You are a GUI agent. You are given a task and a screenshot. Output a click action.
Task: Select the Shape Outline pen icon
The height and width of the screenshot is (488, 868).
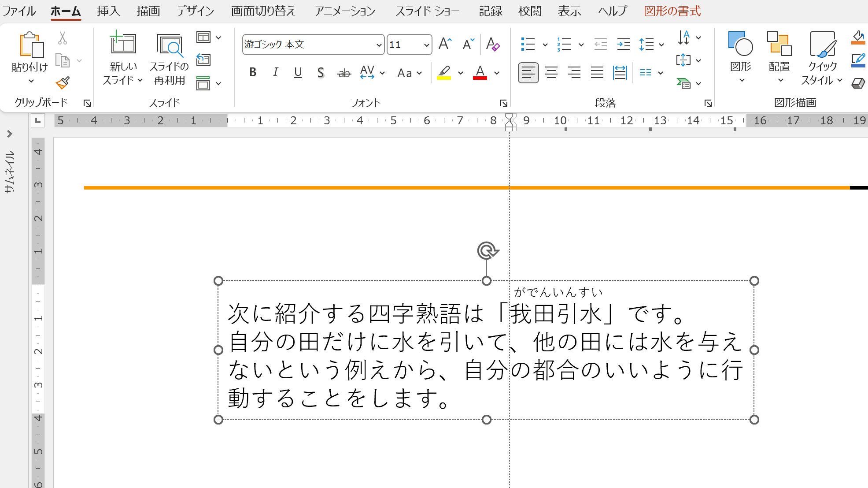(x=858, y=60)
